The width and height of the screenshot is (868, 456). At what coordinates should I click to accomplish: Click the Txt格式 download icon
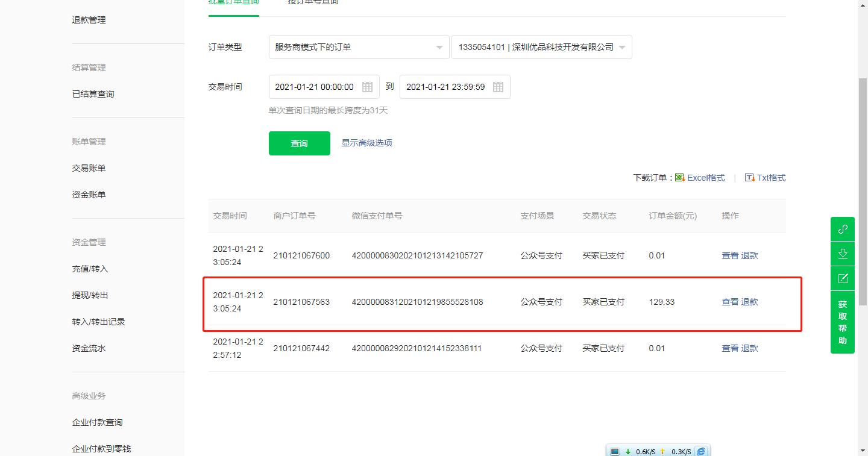pyautogui.click(x=750, y=178)
